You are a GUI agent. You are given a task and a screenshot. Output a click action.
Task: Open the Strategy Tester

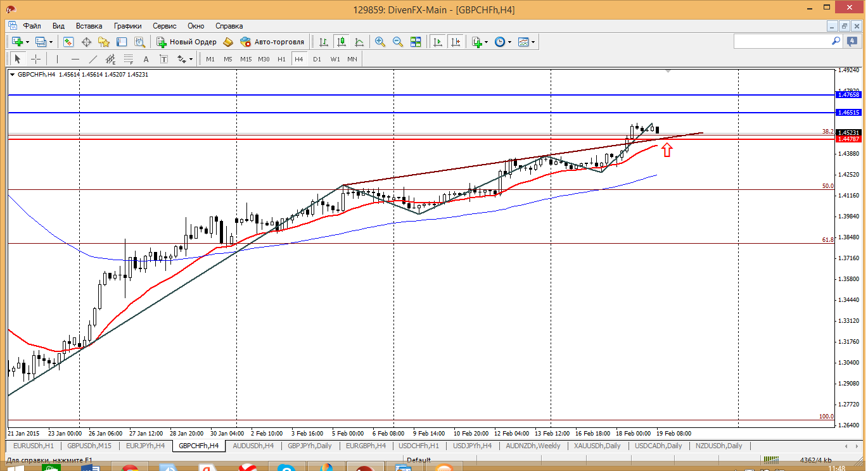pyautogui.click(x=139, y=42)
